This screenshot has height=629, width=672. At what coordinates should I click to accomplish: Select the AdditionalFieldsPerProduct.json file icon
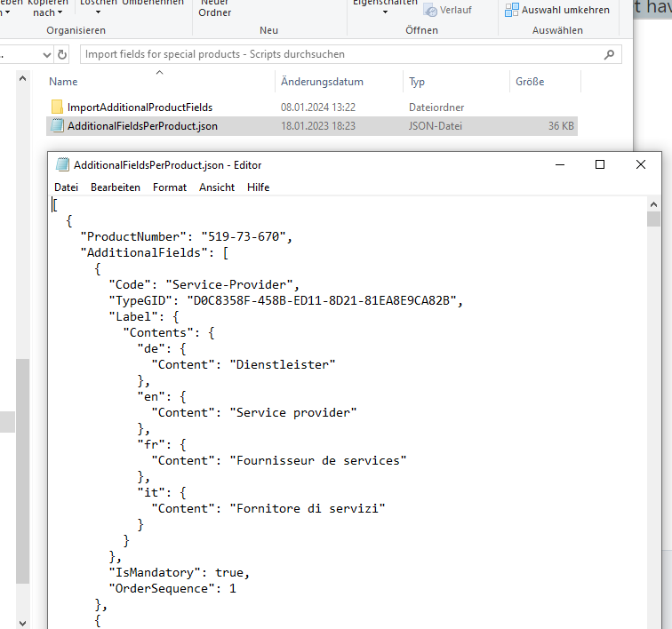point(58,126)
